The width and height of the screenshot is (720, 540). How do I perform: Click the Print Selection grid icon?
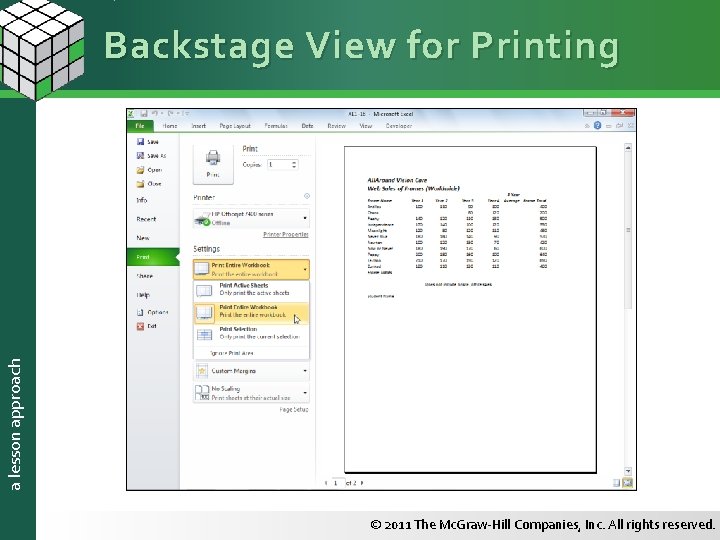204,335
